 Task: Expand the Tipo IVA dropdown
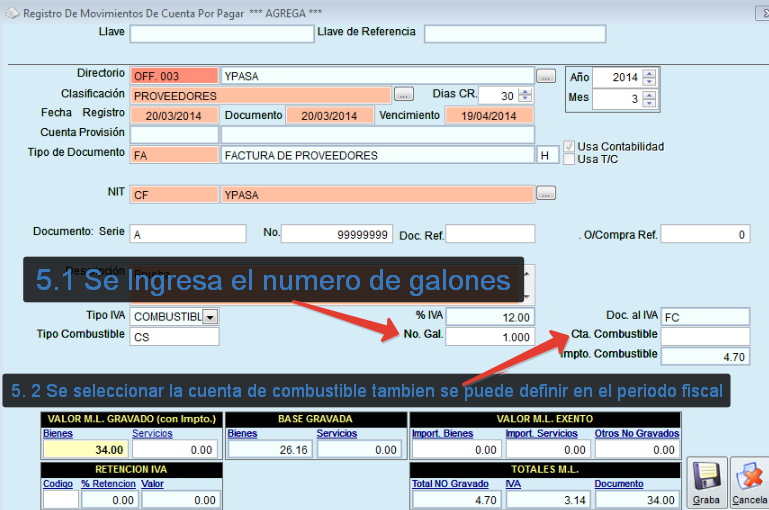(x=210, y=317)
